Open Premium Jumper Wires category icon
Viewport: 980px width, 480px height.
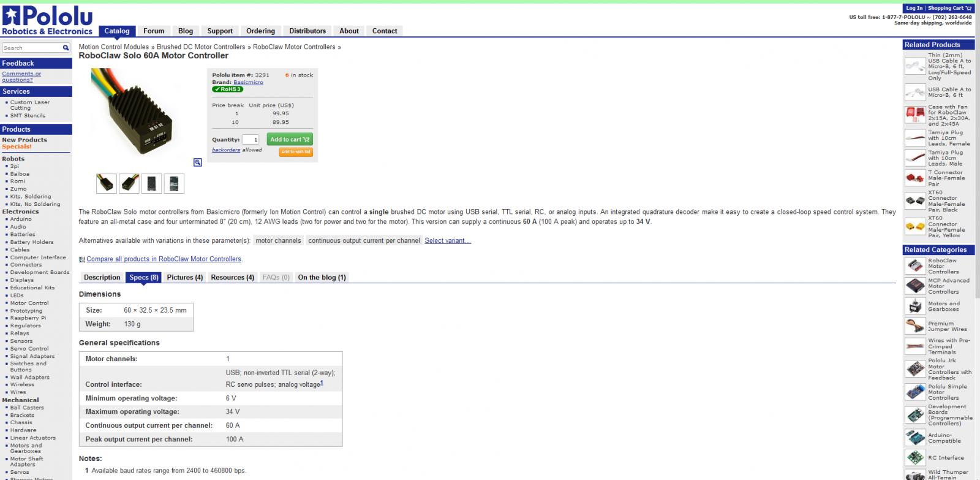point(915,326)
